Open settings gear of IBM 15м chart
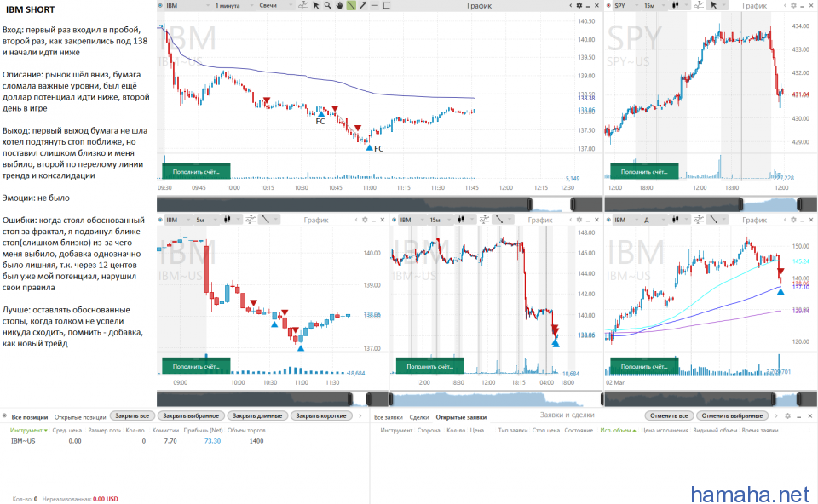Image resolution: width=818 pixels, height=504 pixels. pyautogui.click(x=579, y=220)
